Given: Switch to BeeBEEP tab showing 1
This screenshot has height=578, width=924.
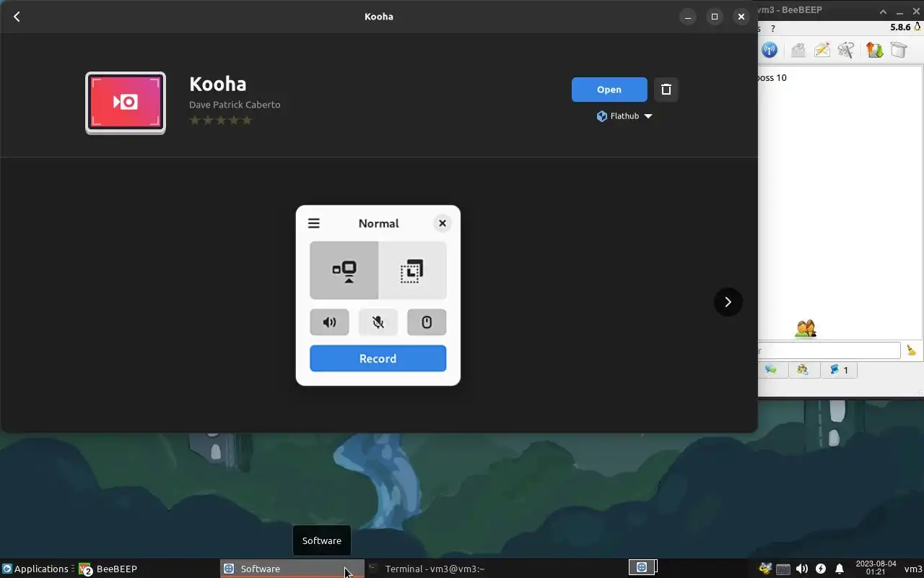Looking at the screenshot, I should tap(839, 370).
